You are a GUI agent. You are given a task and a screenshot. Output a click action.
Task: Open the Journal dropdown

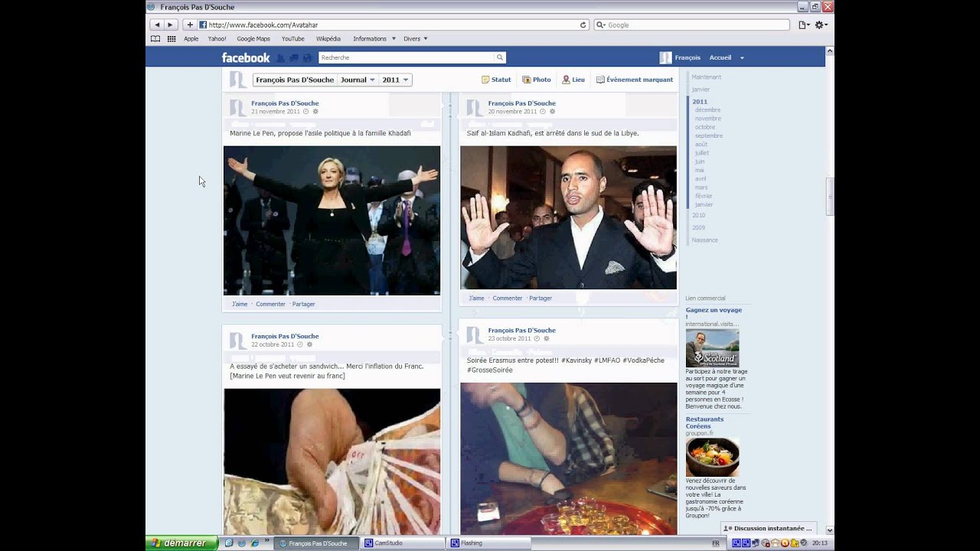pos(358,80)
